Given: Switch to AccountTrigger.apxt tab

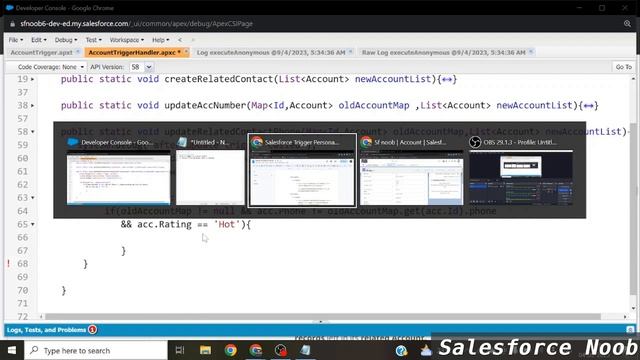Looking at the screenshot, I should (41, 53).
